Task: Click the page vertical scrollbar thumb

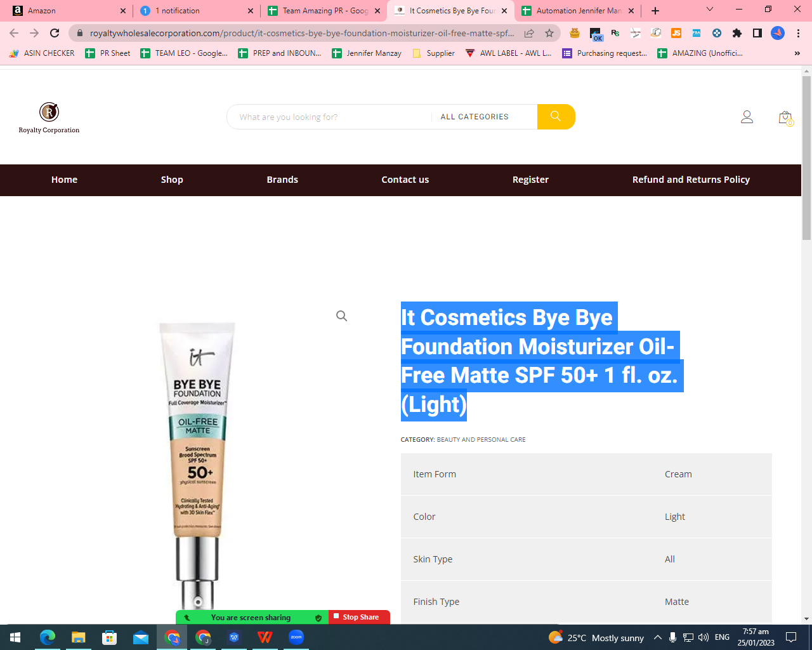Action: [806, 158]
